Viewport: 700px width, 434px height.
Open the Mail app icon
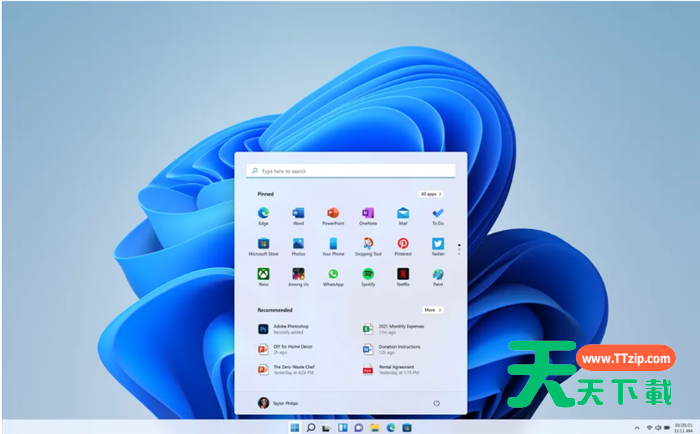click(x=403, y=216)
